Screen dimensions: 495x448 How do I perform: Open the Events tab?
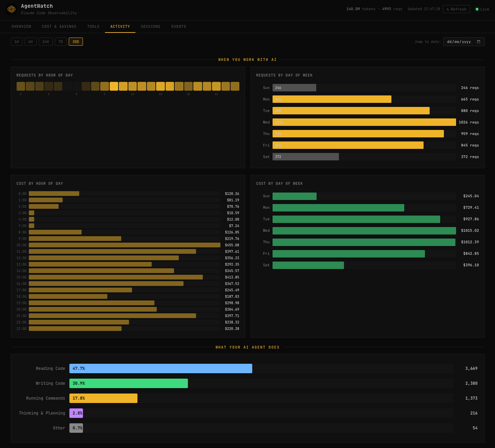[x=179, y=26]
